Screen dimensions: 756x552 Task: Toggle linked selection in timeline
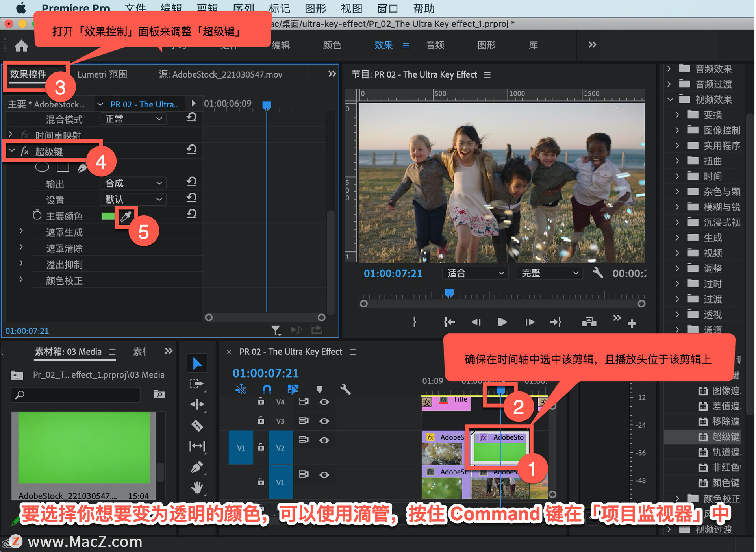[x=293, y=390]
